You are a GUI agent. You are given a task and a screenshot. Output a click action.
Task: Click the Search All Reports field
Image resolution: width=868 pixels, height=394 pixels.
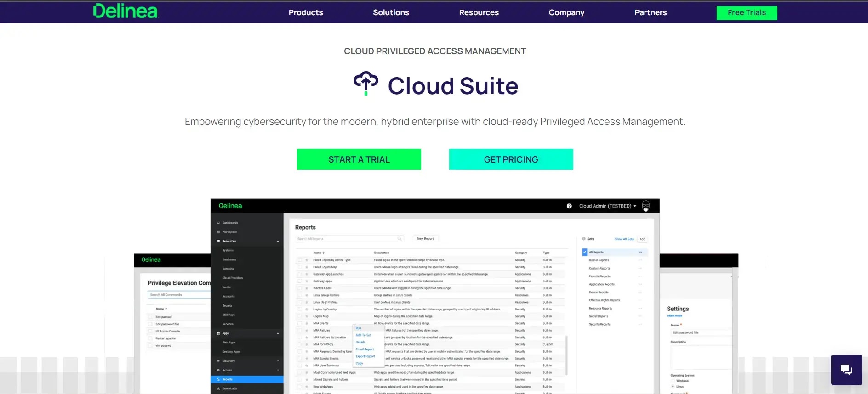[350, 239]
